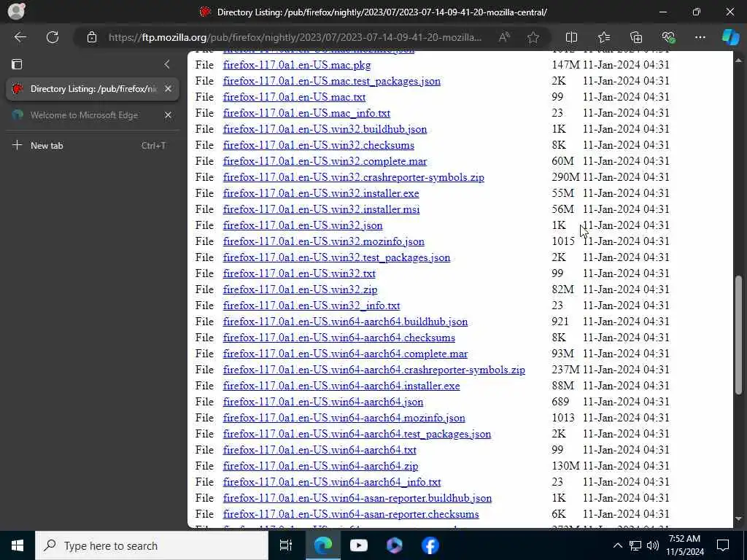The width and height of the screenshot is (747, 560).
Task: Add page to favorites star icon
Action: click(x=533, y=37)
